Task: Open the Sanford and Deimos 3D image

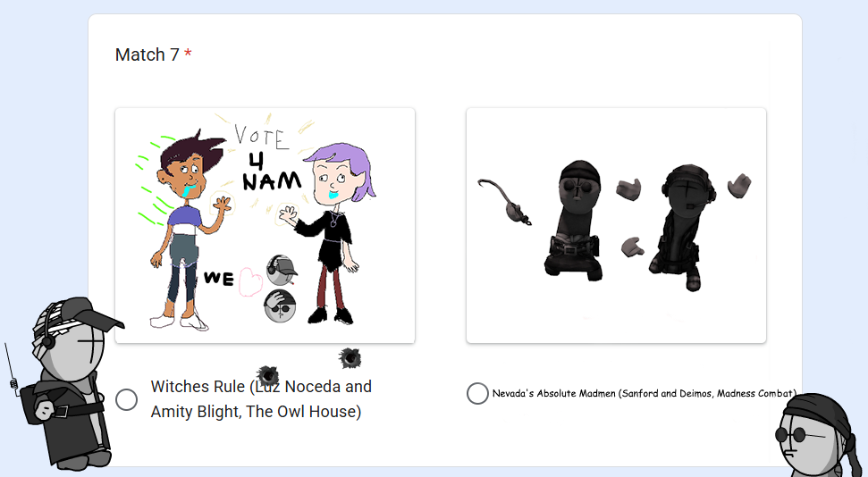Action: click(616, 225)
